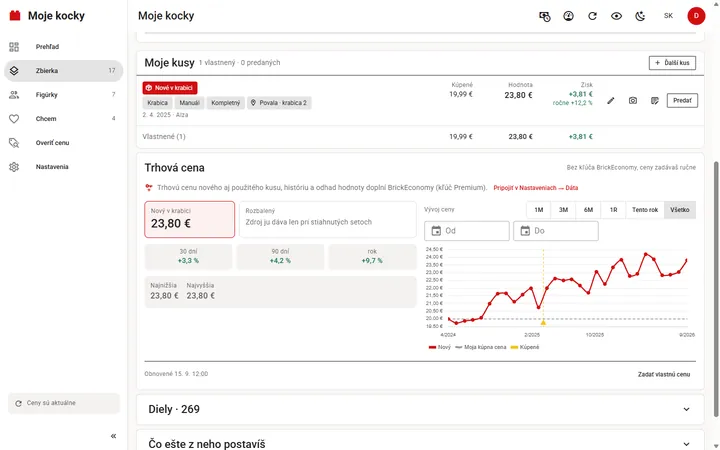
Task: Collapse the sidebar with double chevron icon
Action: pos(113,436)
